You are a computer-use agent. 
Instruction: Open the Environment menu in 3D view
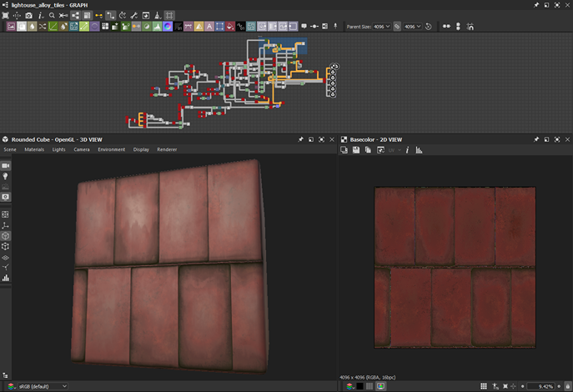(x=111, y=149)
